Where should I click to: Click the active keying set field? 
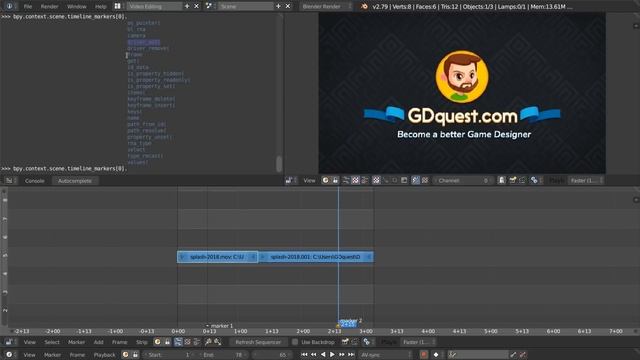click(x=478, y=355)
